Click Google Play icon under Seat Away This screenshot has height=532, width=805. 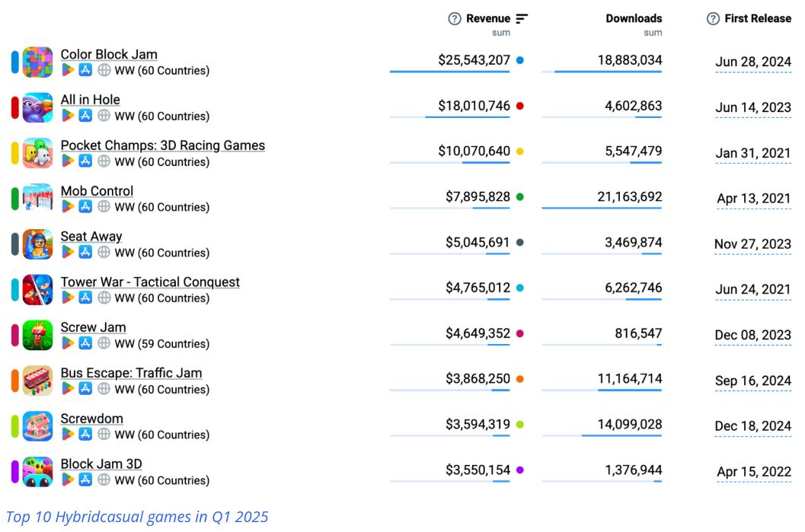(68, 253)
